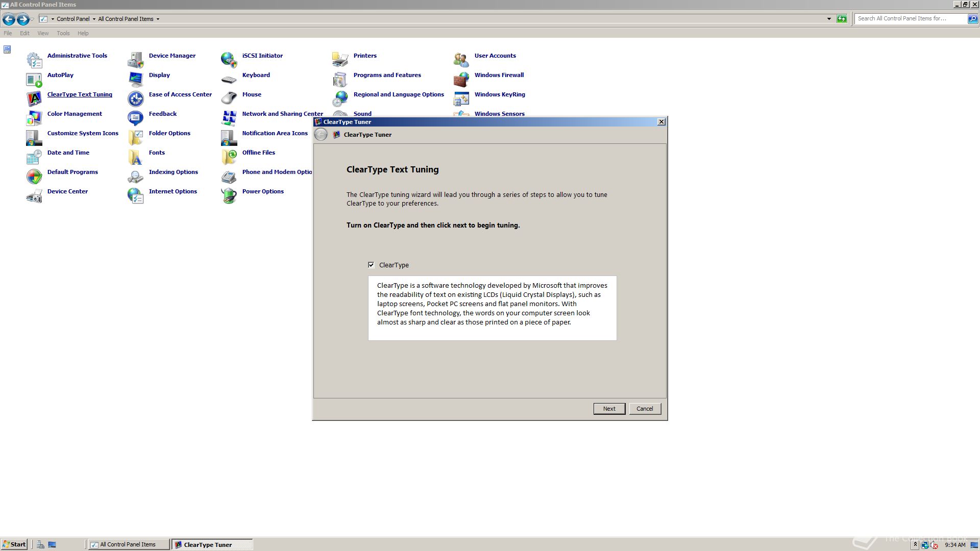Open the iSCSI Initiator icon
Image resolution: width=980 pixels, height=551 pixels.
tap(229, 60)
